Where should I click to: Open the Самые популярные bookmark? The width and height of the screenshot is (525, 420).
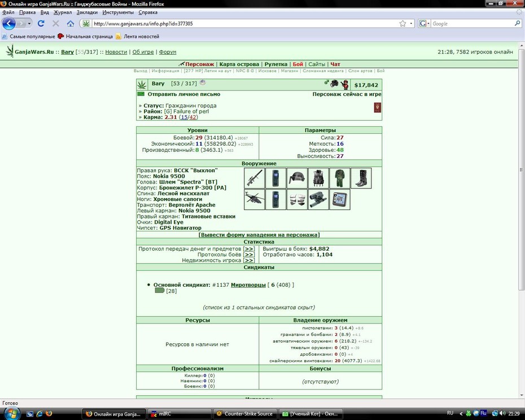click(28, 37)
